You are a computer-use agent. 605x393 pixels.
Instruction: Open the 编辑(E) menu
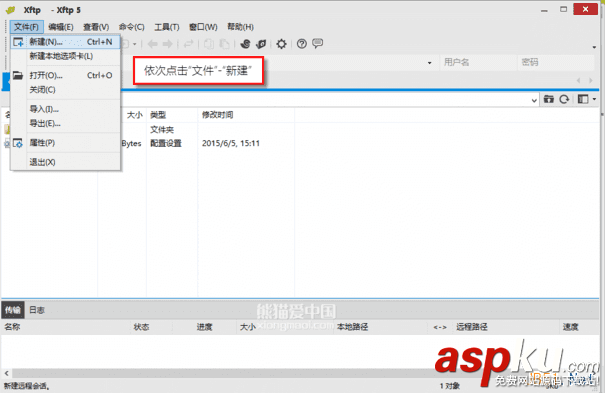[61, 27]
